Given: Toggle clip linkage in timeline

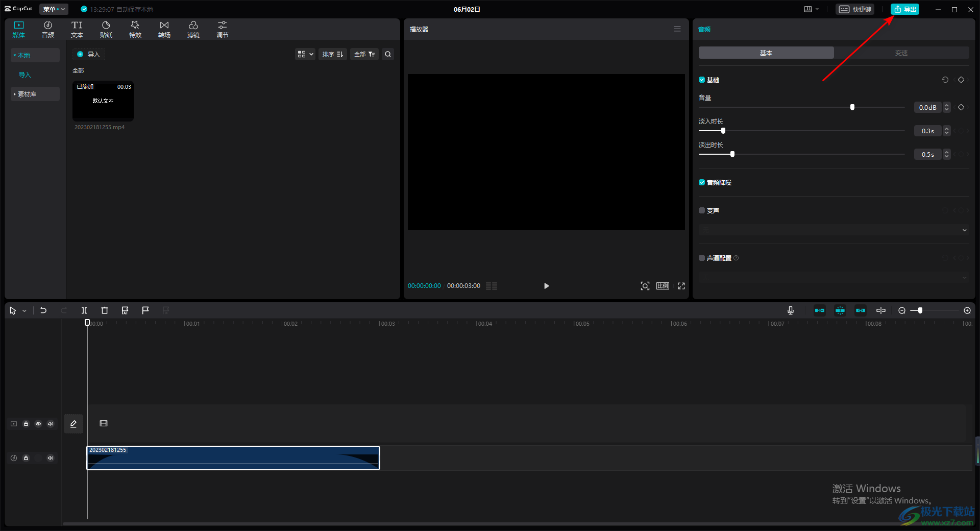Looking at the screenshot, I should click(x=861, y=310).
